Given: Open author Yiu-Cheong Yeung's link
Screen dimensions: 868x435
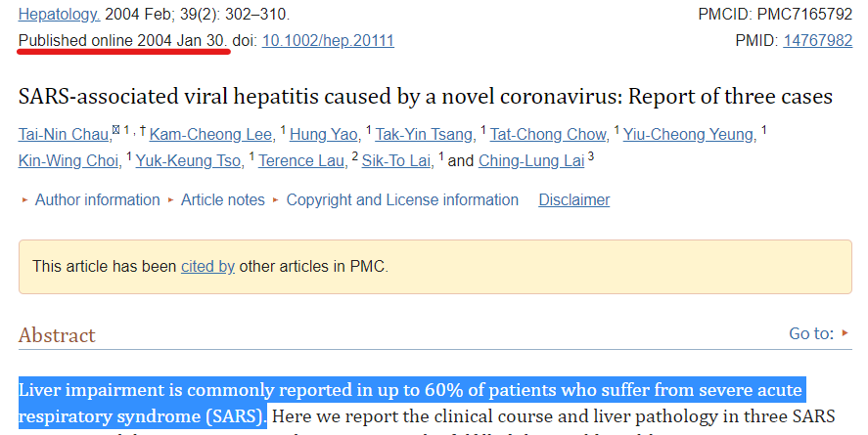Looking at the screenshot, I should pos(688,134).
